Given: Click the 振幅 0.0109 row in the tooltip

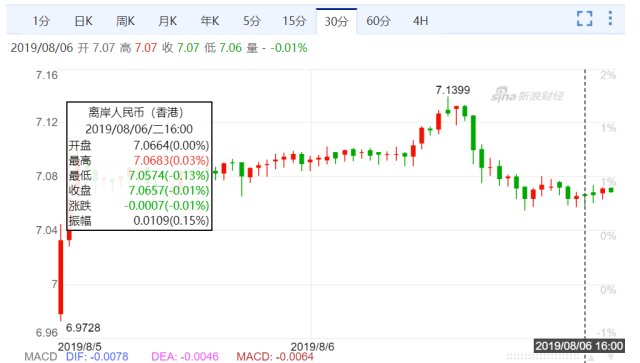Looking at the screenshot, I should pyautogui.click(x=139, y=220).
